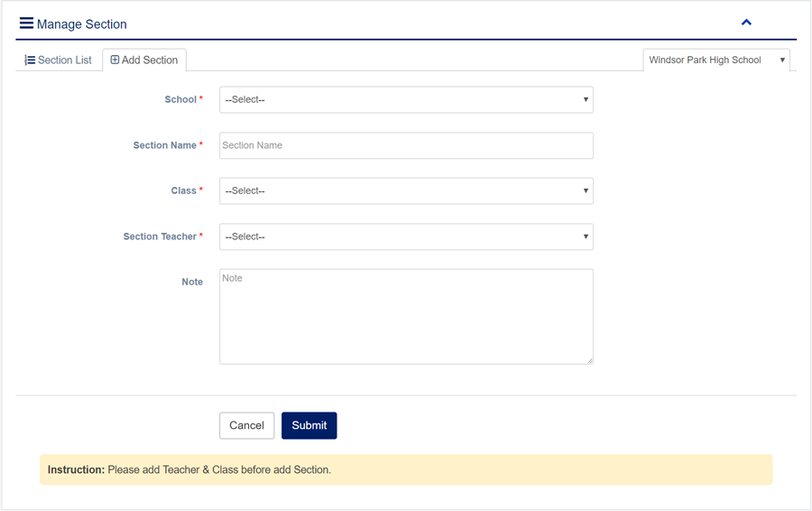Click the resize handle of the Note box
Image resolution: width=812 pixels, height=511 pixels.
(590, 361)
